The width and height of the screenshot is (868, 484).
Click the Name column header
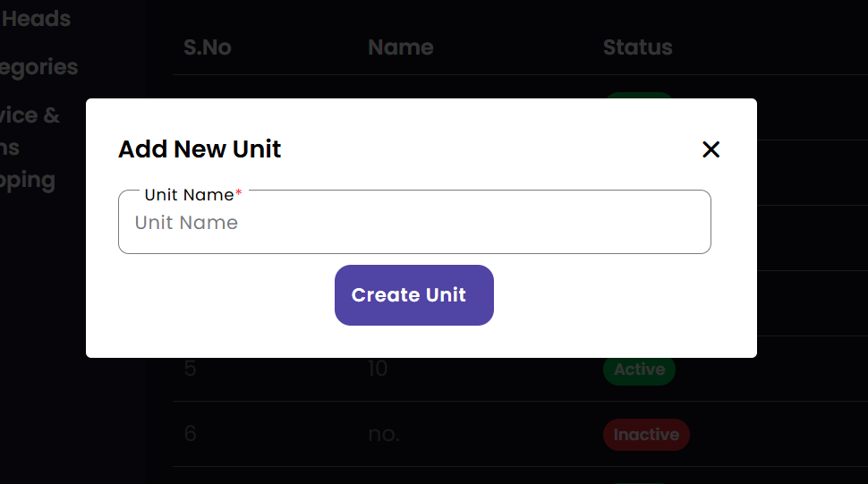(x=400, y=47)
